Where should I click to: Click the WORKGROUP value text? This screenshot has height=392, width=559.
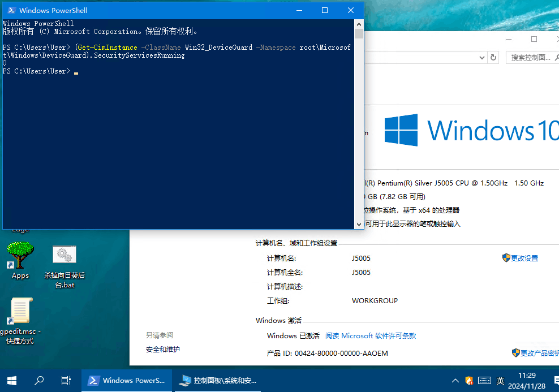[x=375, y=301]
